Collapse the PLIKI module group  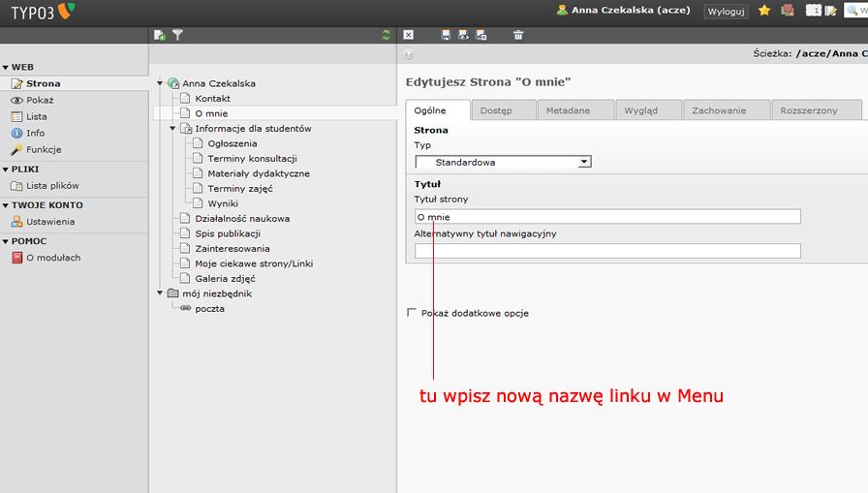[6, 169]
